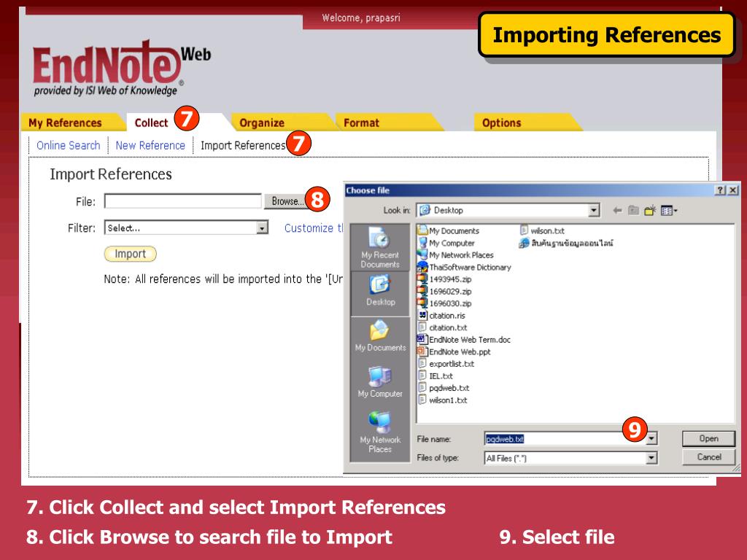Select the 1696030.zip file

pos(444,303)
